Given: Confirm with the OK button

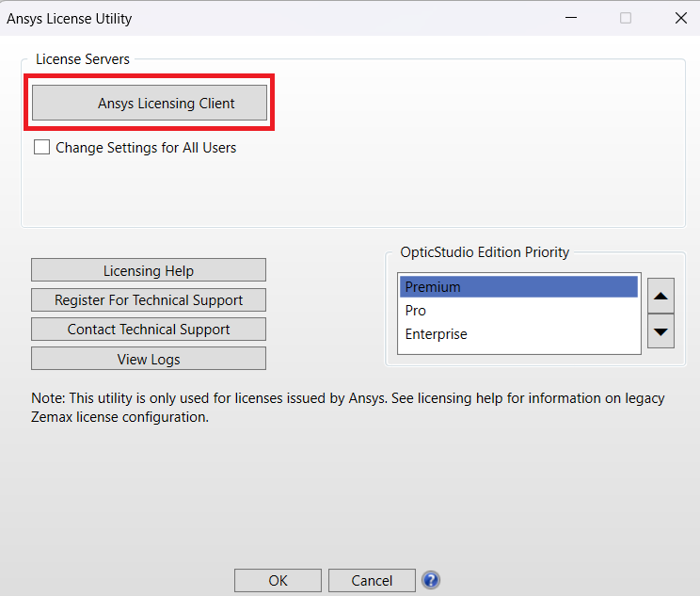Looking at the screenshot, I should (278, 580).
